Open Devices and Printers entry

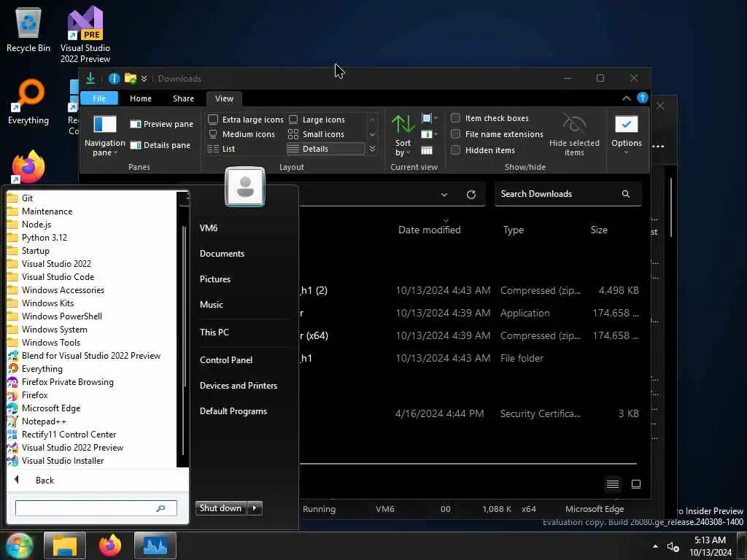point(239,386)
